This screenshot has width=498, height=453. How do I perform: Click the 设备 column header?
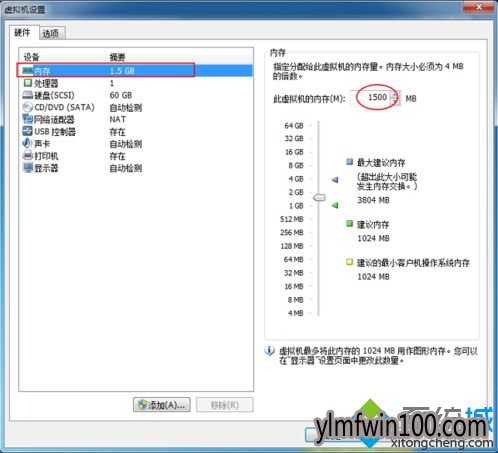click(31, 57)
